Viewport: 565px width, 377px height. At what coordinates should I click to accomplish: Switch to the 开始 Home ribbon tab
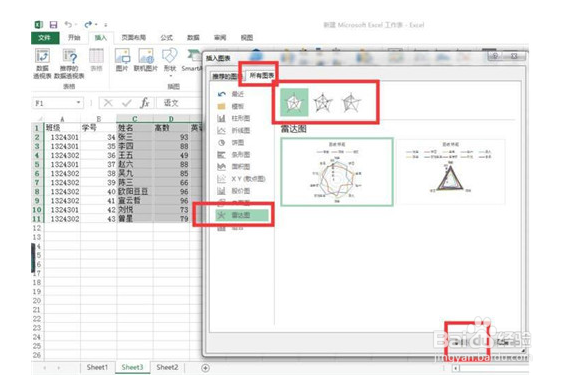point(74,37)
